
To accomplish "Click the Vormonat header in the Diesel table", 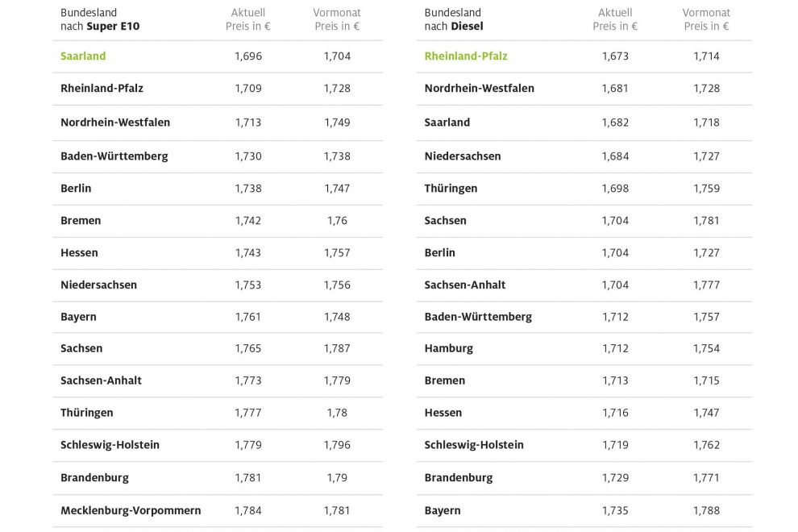I will (706, 19).
